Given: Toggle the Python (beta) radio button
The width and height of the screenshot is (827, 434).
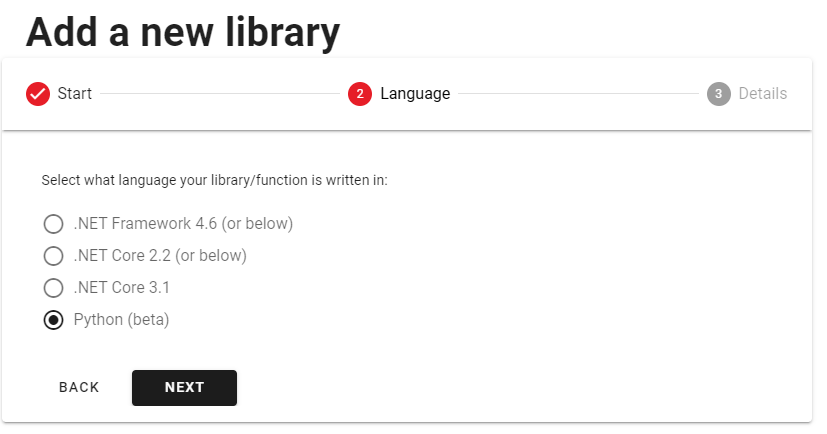Looking at the screenshot, I should coord(53,320).
